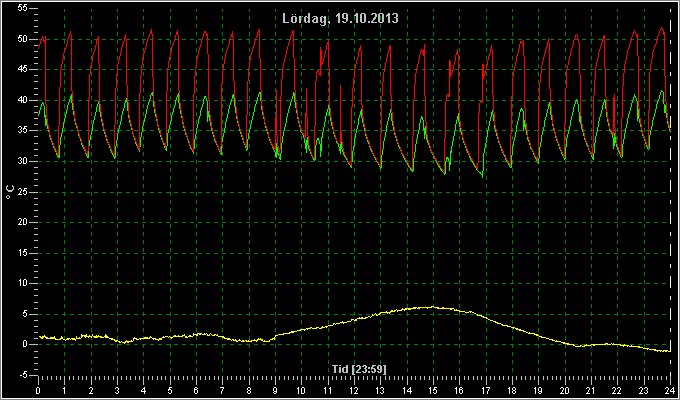Select hour 12 on the time axis
The height and width of the screenshot is (400, 680).
coord(354,390)
